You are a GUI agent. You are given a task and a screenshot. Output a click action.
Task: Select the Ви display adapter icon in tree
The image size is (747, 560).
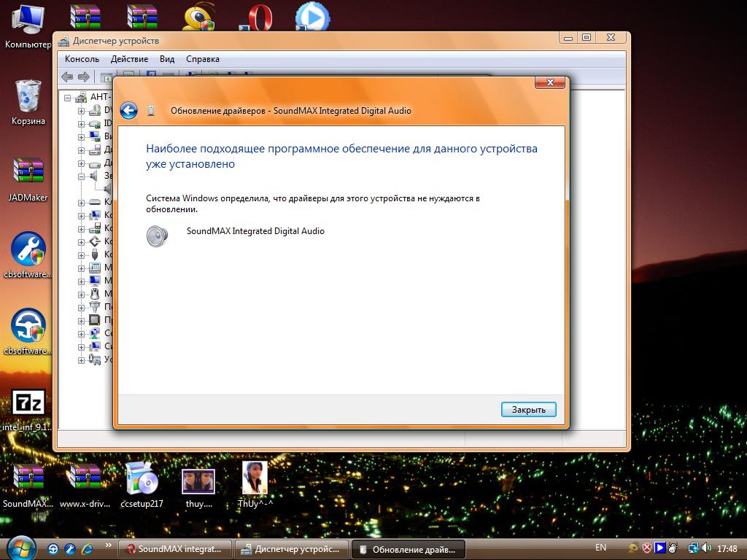tap(95, 136)
